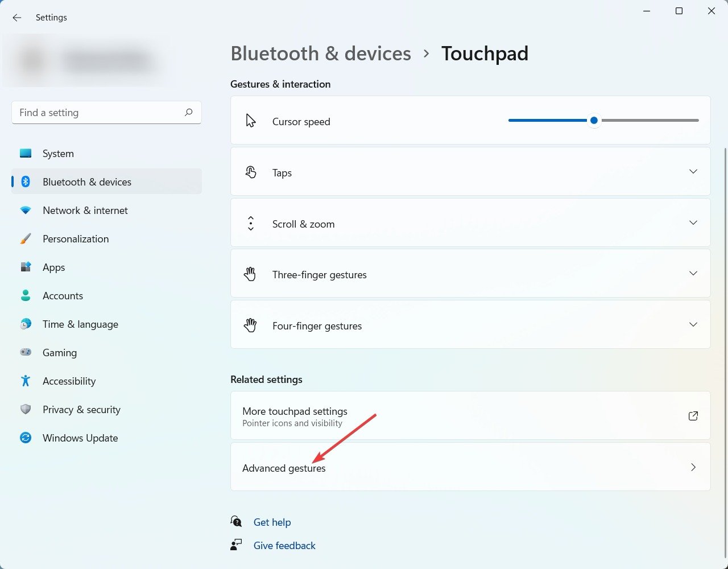
Task: Click the Give feedback link
Action: click(284, 546)
